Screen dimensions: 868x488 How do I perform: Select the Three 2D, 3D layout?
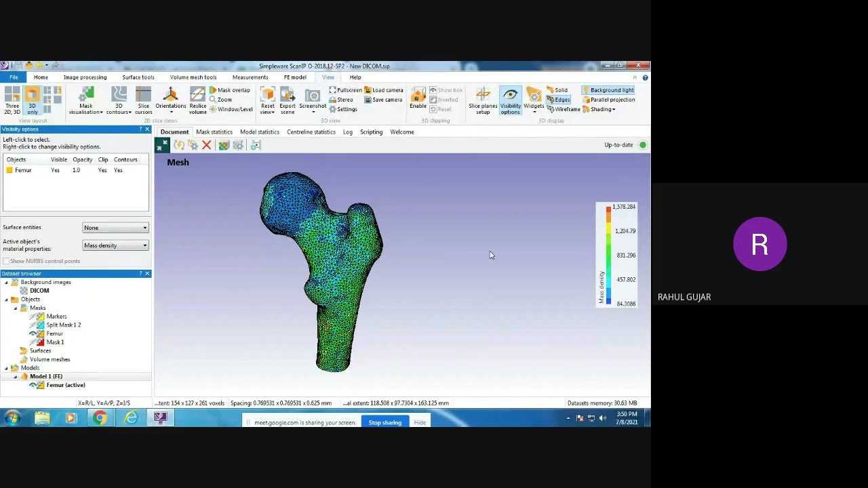click(12, 100)
